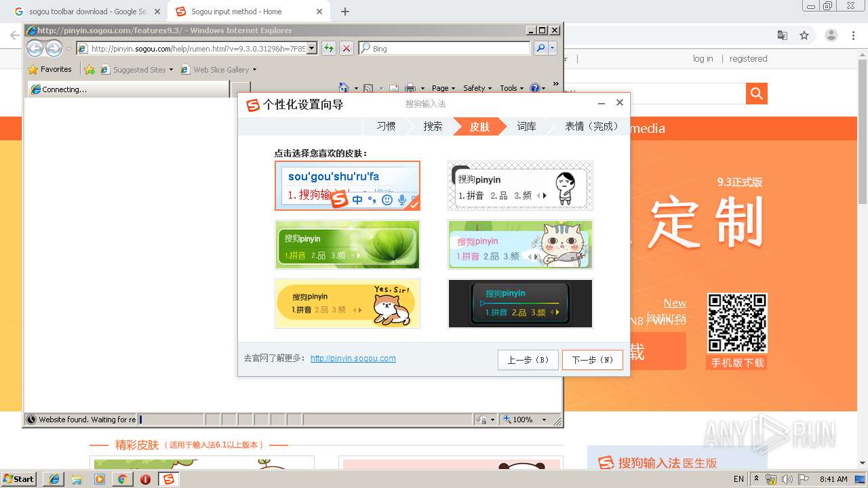Go to the 习惯 wizard step
868x488 pixels.
pos(386,126)
